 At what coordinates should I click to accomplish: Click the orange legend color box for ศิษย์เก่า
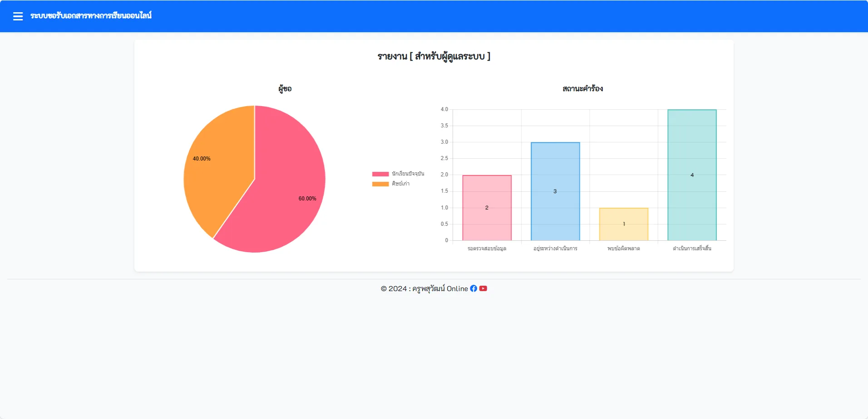(x=380, y=184)
